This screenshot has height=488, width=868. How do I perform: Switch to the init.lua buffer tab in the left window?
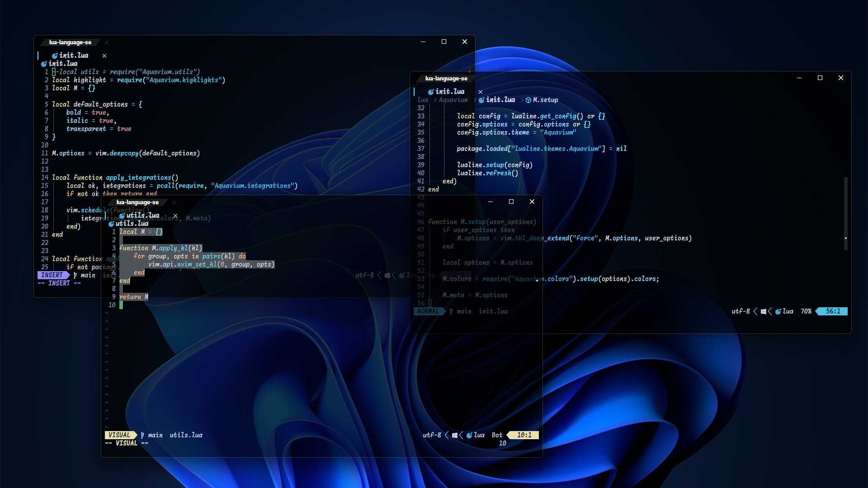coord(74,56)
